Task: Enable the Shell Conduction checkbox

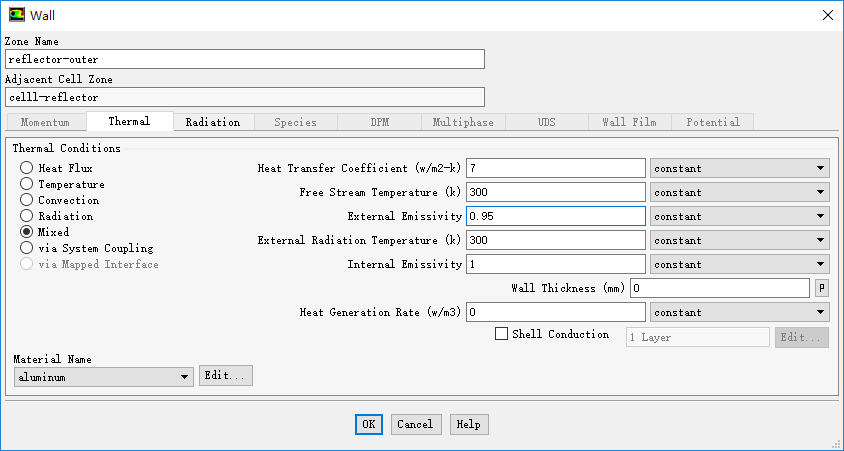Action: point(502,334)
